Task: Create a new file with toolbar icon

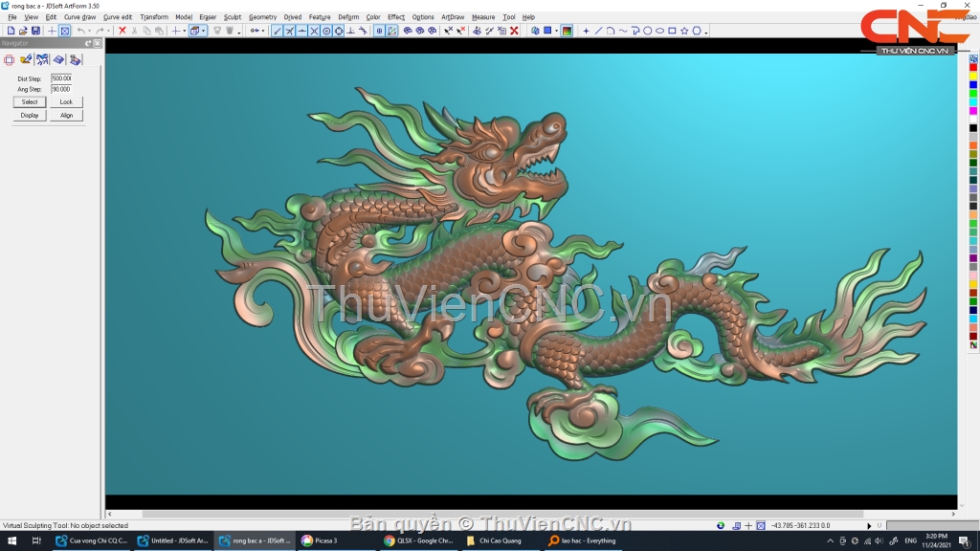Action: pos(11,31)
